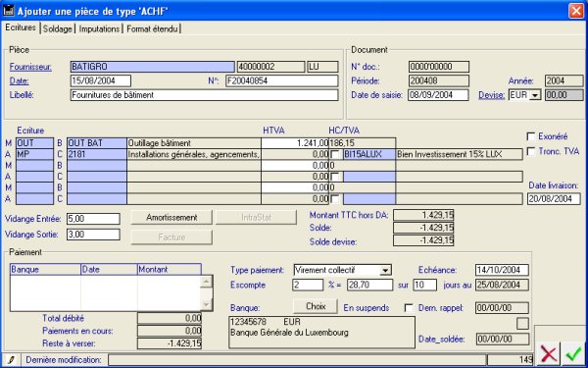Viewport: 588px width, 368px height.
Task: Click the Devise link label
Action: point(492,95)
